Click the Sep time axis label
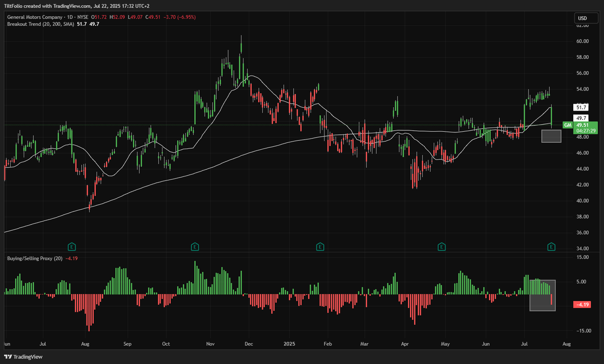Image resolution: width=604 pixels, height=364 pixels. (127, 345)
